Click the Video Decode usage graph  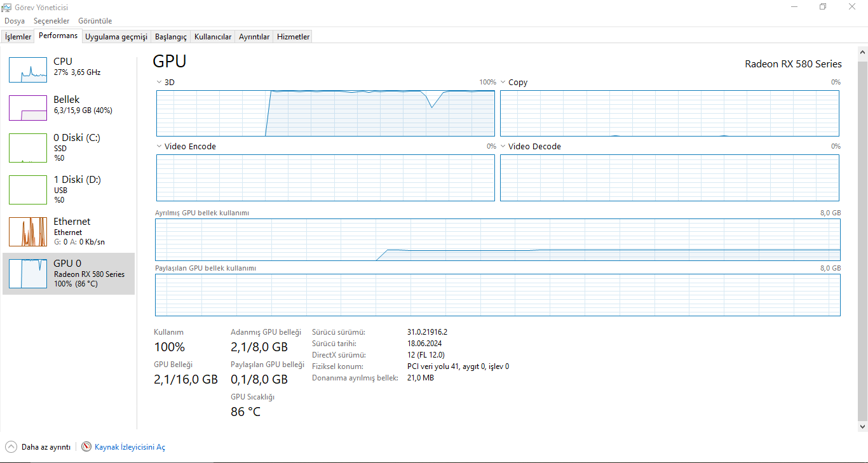tap(670, 178)
